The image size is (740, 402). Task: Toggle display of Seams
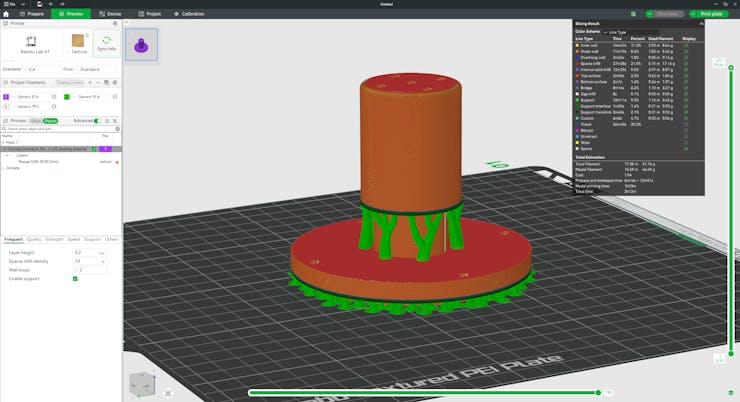point(686,149)
